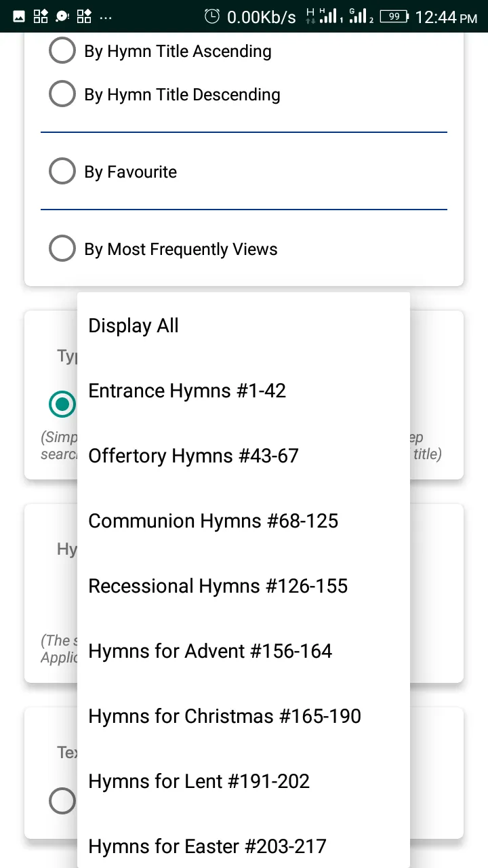The width and height of the screenshot is (488, 868).
Task: Select Offertory Hymns #43-67
Action: (x=243, y=456)
